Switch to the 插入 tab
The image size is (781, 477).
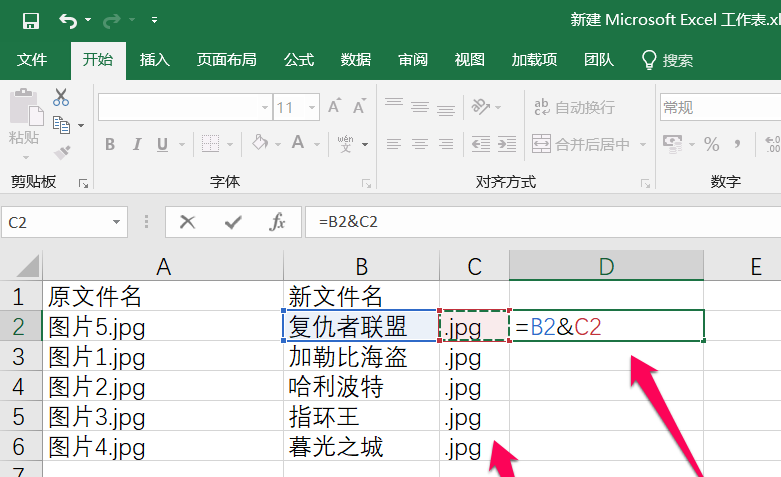[155, 60]
